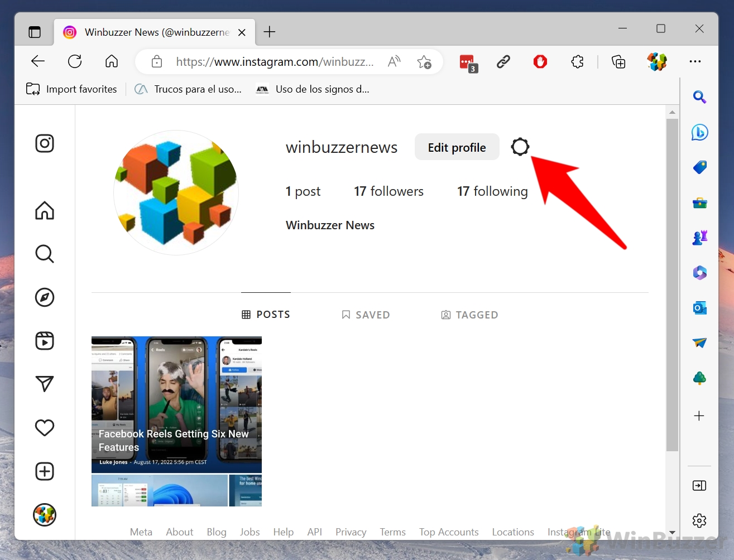The width and height of the screenshot is (734, 560).
Task: Click Import favorites bookmark
Action: coord(72,89)
